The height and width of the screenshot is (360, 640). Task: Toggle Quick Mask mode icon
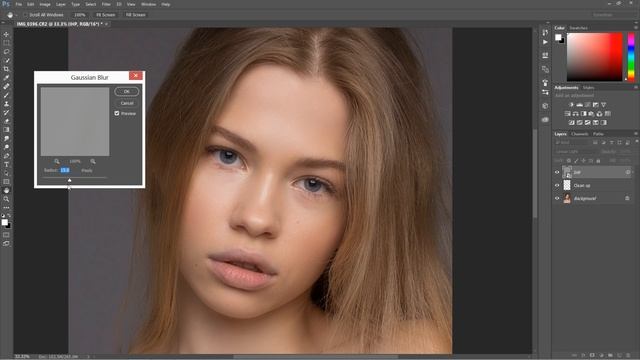coord(6,235)
